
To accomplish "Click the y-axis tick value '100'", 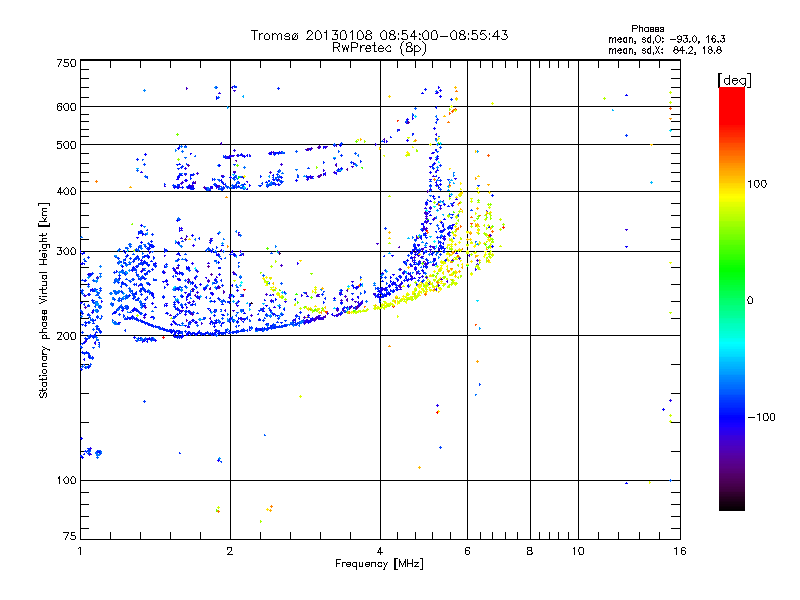I will tap(66, 481).
